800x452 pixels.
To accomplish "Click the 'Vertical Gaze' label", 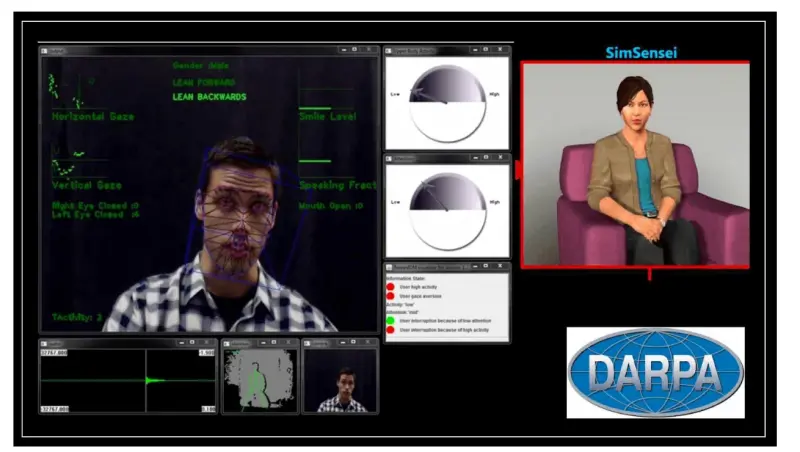I will point(87,185).
